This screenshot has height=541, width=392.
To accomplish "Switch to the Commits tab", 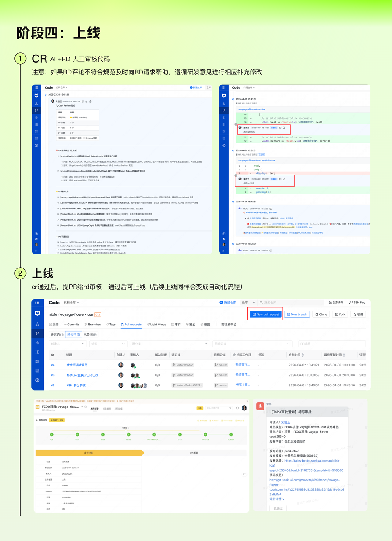I will pyautogui.click(x=71, y=325).
